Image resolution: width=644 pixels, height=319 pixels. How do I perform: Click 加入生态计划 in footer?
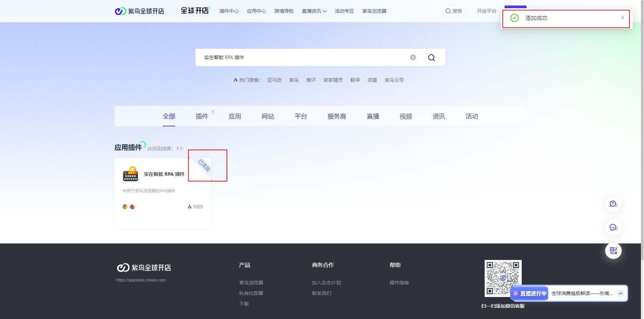pyautogui.click(x=326, y=283)
